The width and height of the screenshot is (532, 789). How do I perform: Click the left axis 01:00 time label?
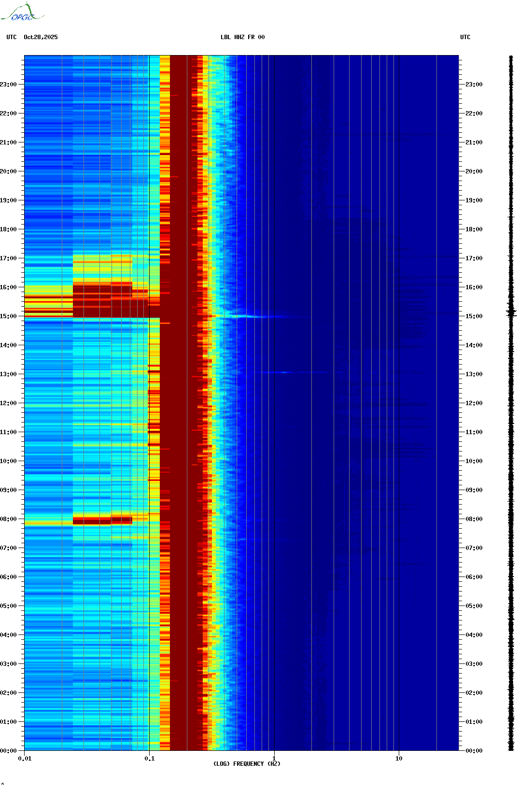point(8,722)
